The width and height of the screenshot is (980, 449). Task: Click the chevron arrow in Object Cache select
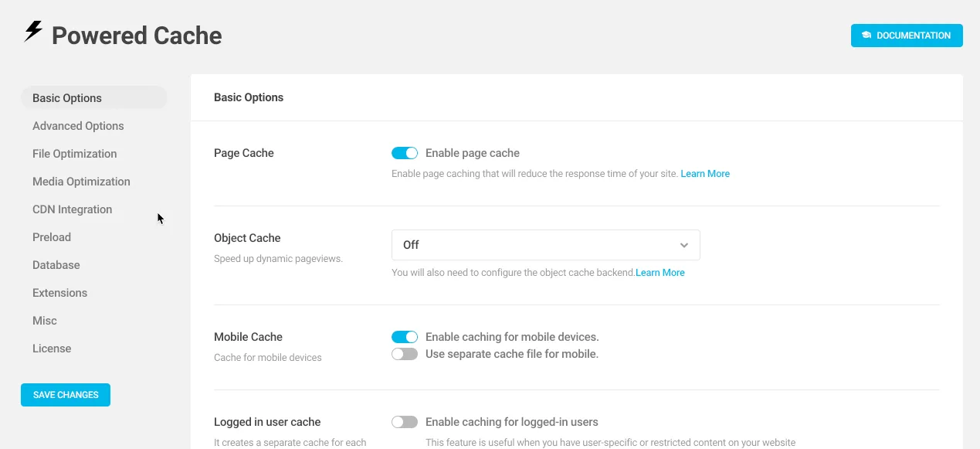pos(683,245)
